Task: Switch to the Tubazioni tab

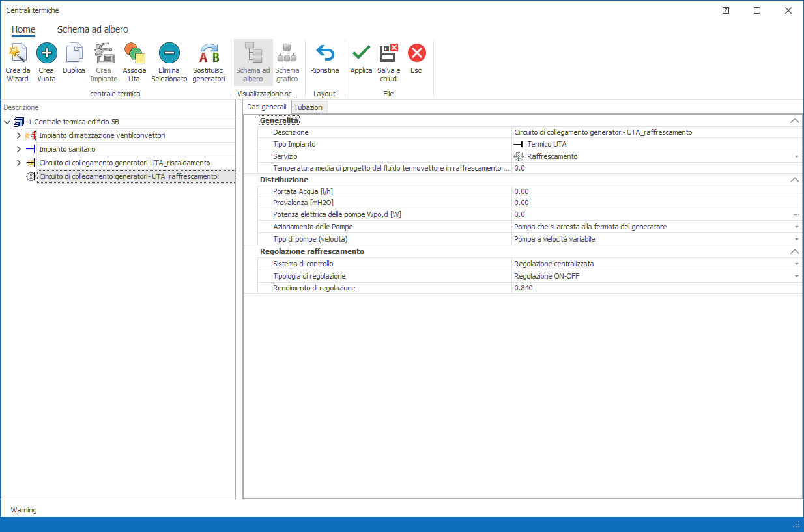Action: pyautogui.click(x=309, y=107)
